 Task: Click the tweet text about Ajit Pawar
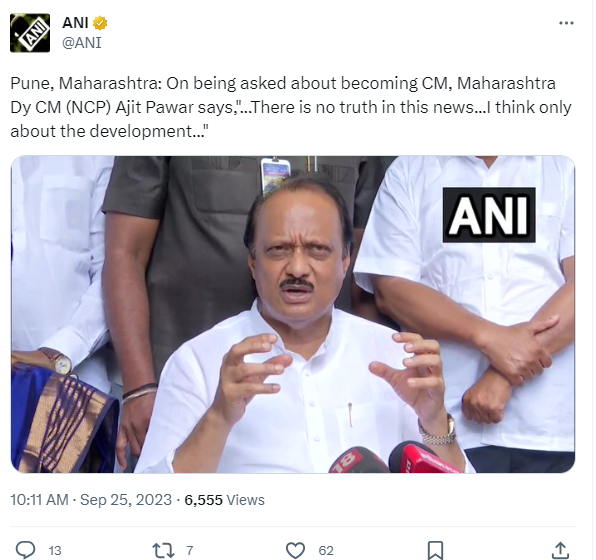291,107
